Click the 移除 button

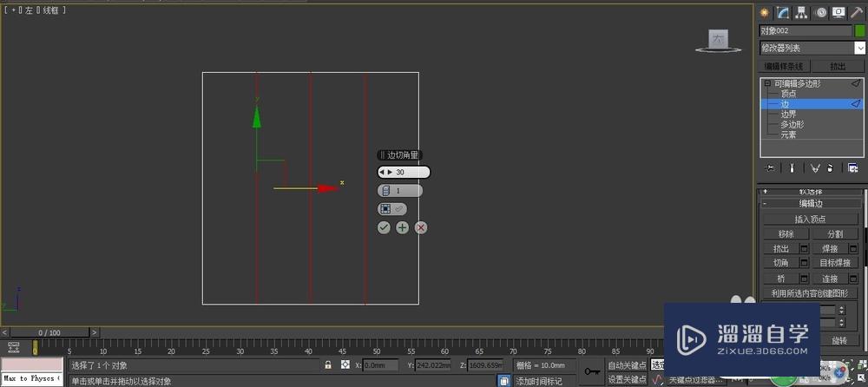click(x=786, y=234)
